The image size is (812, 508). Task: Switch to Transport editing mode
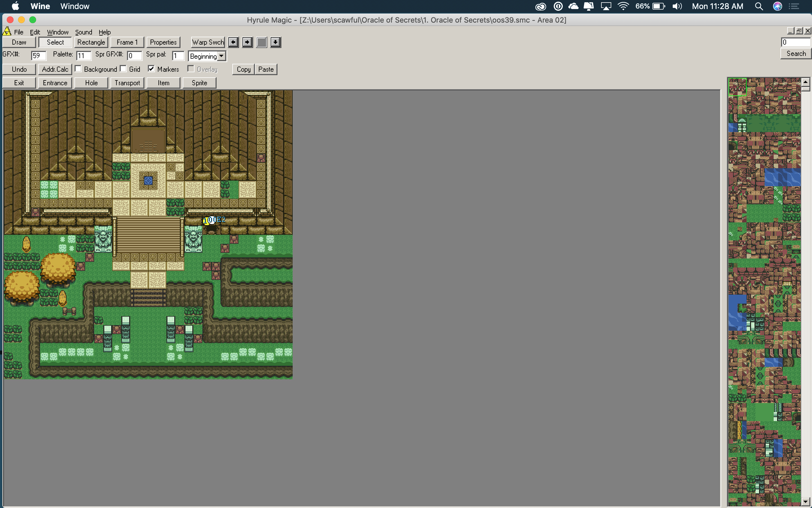pyautogui.click(x=127, y=83)
